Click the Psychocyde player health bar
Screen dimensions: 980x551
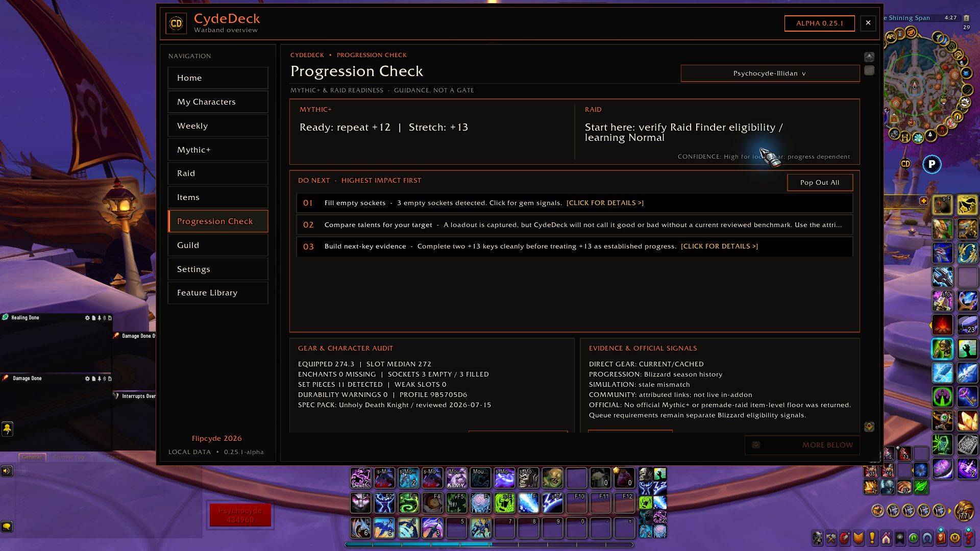pyautogui.click(x=240, y=515)
